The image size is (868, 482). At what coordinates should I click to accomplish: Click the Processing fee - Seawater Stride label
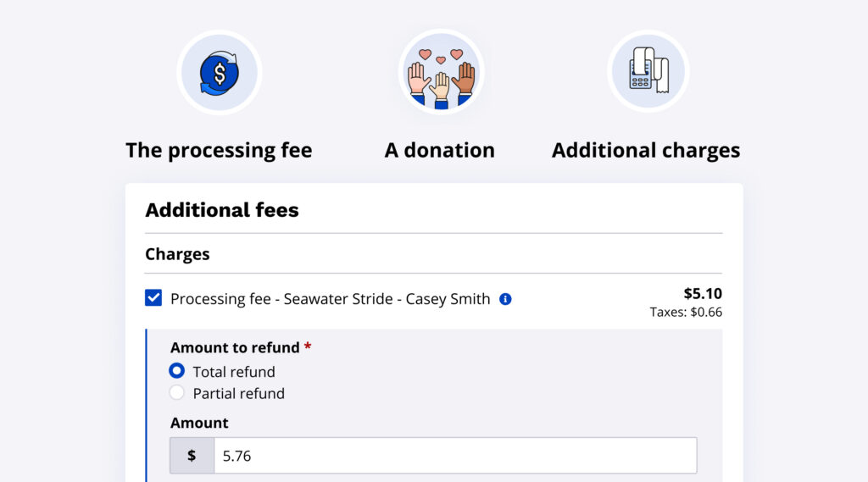pyautogui.click(x=330, y=299)
